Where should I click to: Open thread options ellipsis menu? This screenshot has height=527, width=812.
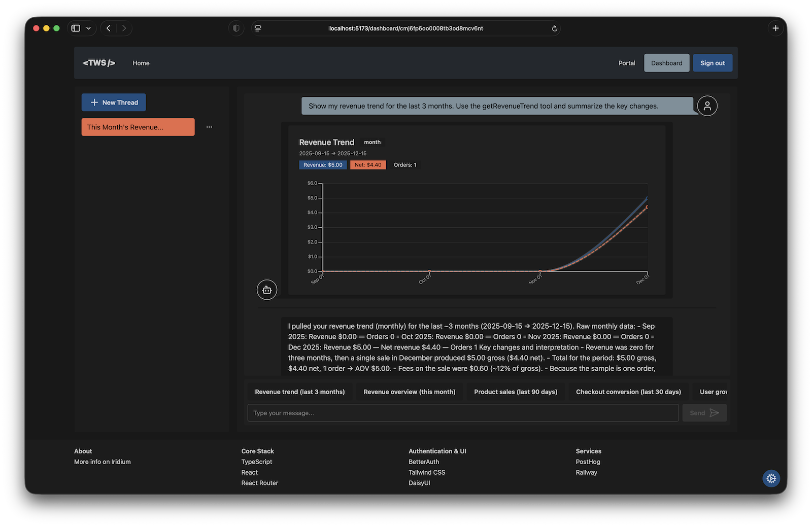pyautogui.click(x=209, y=127)
